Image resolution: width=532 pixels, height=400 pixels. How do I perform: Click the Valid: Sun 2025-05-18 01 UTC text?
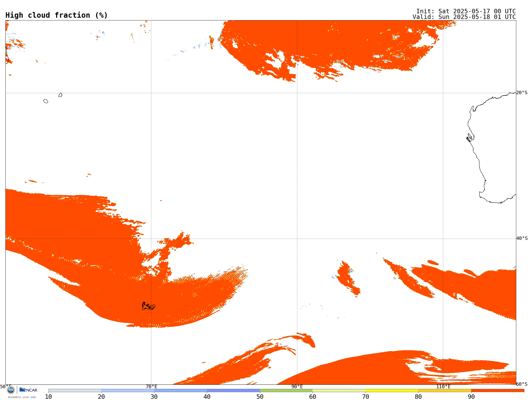pos(464,17)
